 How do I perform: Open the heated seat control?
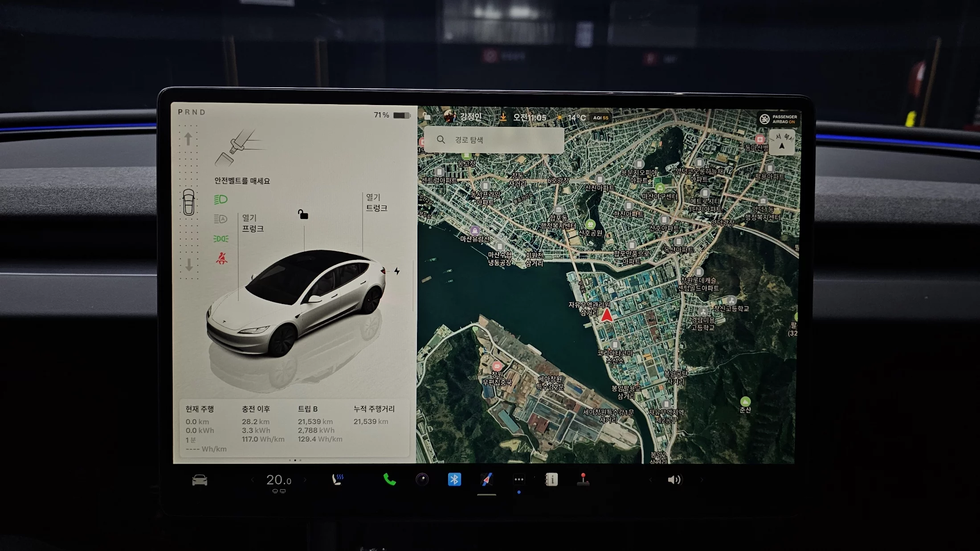click(x=338, y=479)
